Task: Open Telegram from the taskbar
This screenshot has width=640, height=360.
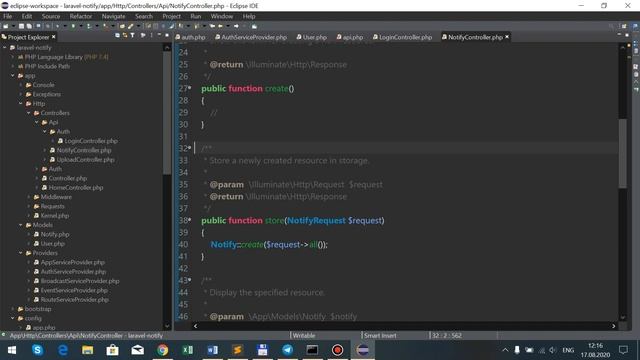Action: pyautogui.click(x=287, y=350)
